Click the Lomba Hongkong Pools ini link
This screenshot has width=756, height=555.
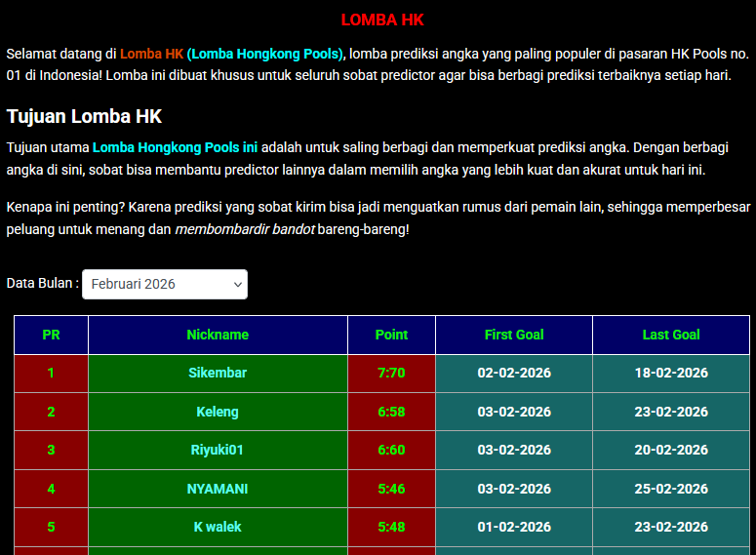(175, 148)
